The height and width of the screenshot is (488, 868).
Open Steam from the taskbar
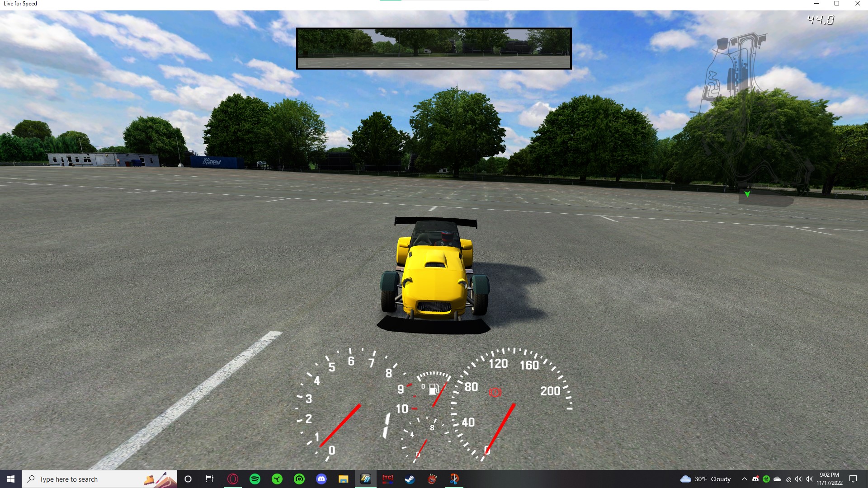tap(410, 479)
